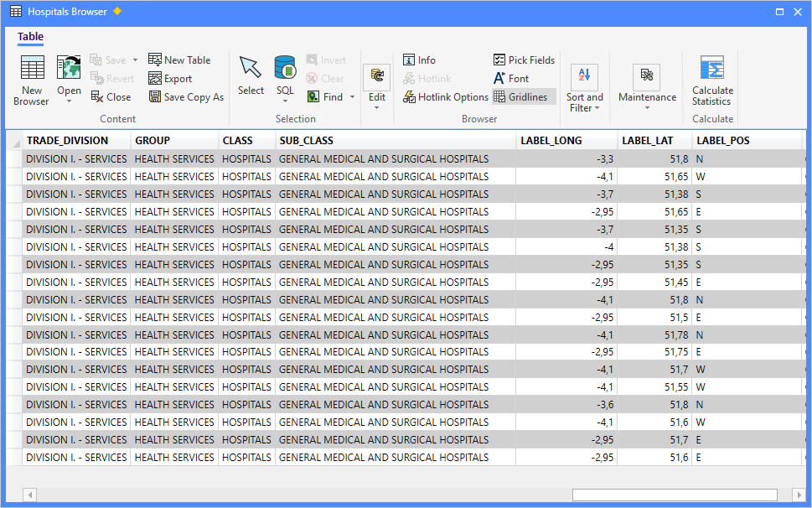
Task: Click the Save Copy As icon
Action: pos(155,96)
